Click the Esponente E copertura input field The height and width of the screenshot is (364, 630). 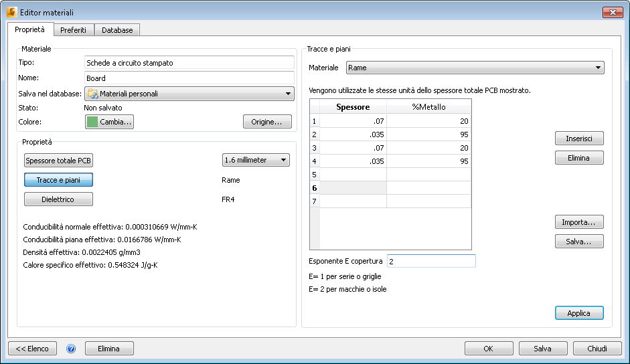(x=430, y=261)
